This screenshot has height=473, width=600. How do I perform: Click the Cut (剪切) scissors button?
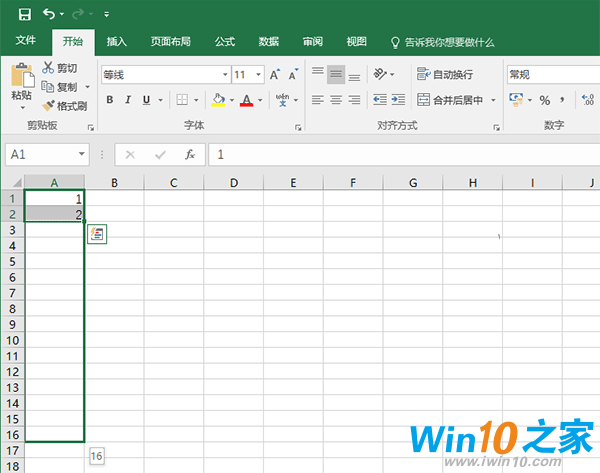tap(60, 68)
